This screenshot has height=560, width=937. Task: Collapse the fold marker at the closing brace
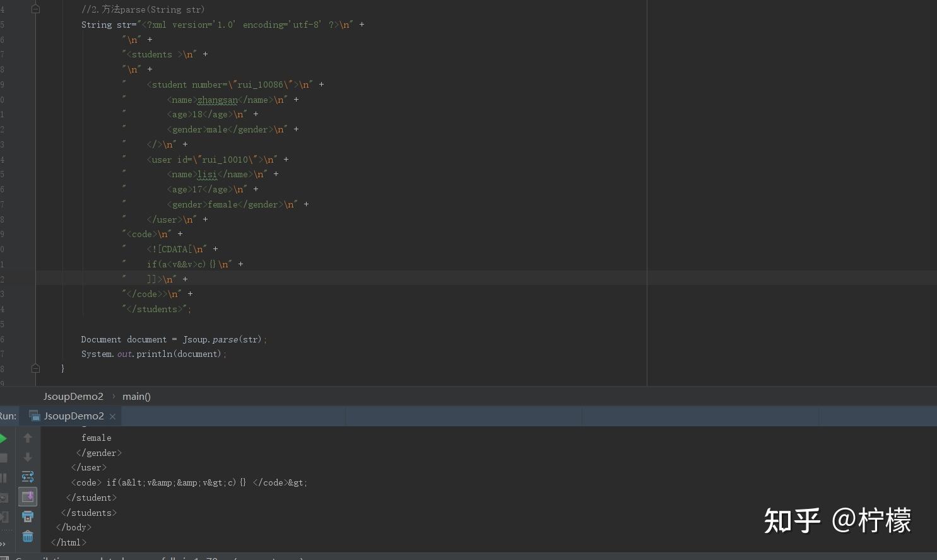click(x=35, y=368)
